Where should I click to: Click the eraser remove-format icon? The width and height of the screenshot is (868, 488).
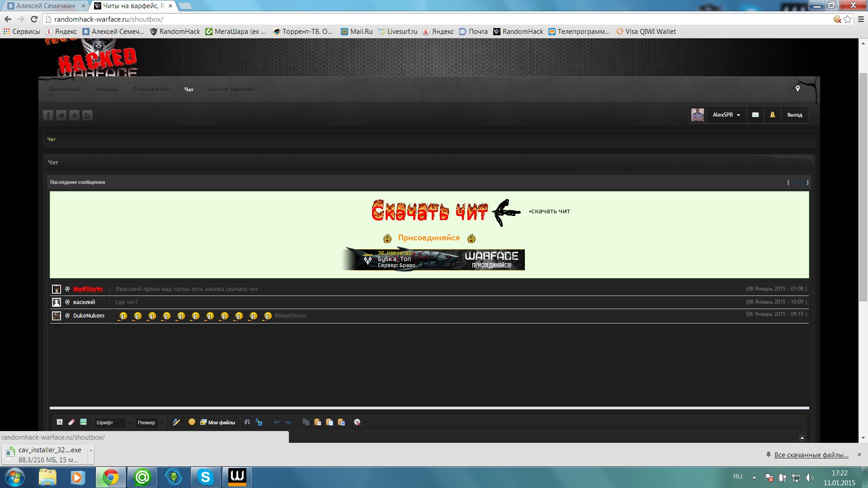tap(71, 422)
